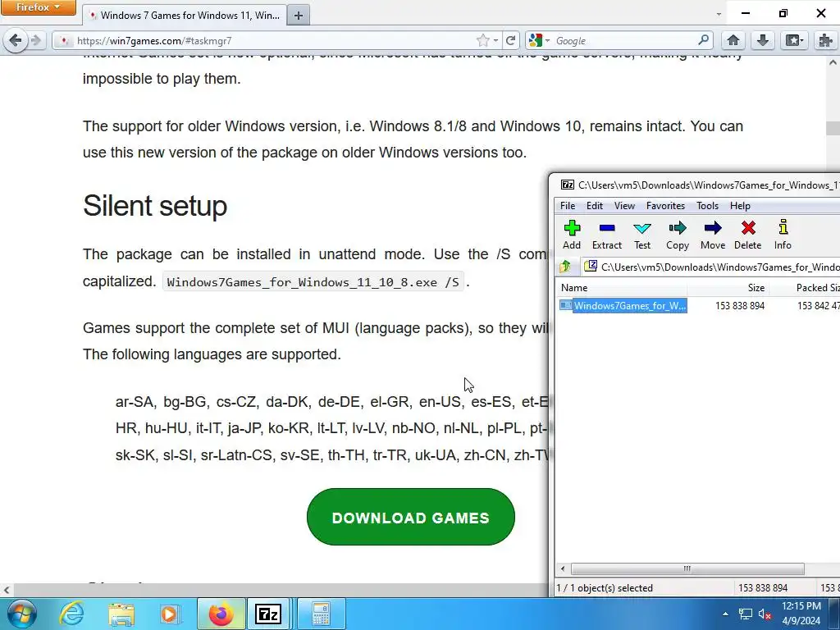Open the Favorites menu in 7-Zip
The height and width of the screenshot is (630, 840).
pyautogui.click(x=665, y=206)
